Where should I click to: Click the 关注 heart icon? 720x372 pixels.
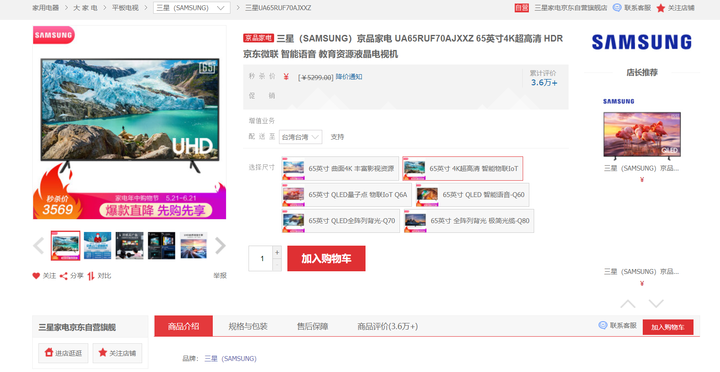(x=36, y=276)
